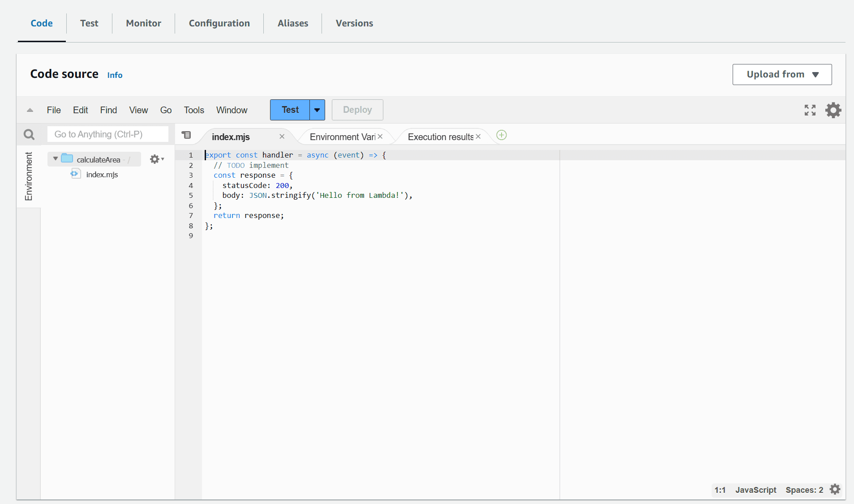Open the Monitor tab
Viewport: 854px width, 504px height.
point(143,23)
